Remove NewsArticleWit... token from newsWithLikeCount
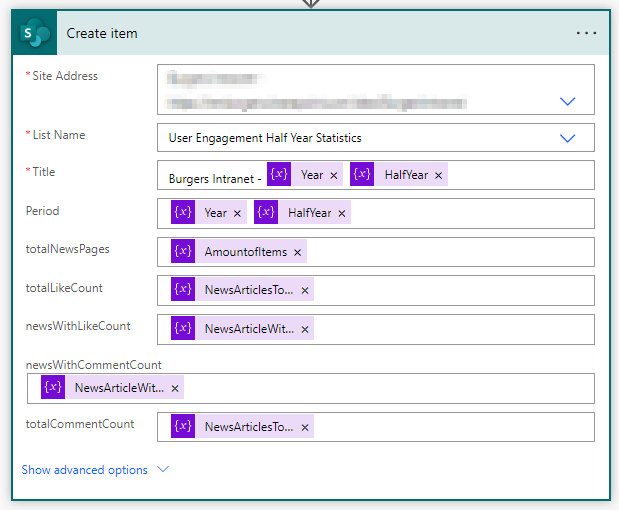The height and width of the screenshot is (510, 619). click(x=305, y=329)
